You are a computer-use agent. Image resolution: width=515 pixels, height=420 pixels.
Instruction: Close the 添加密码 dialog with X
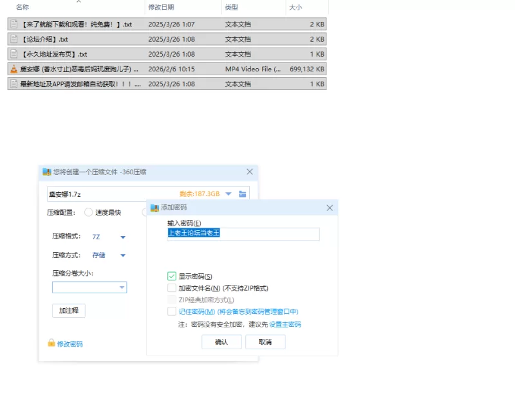330,208
